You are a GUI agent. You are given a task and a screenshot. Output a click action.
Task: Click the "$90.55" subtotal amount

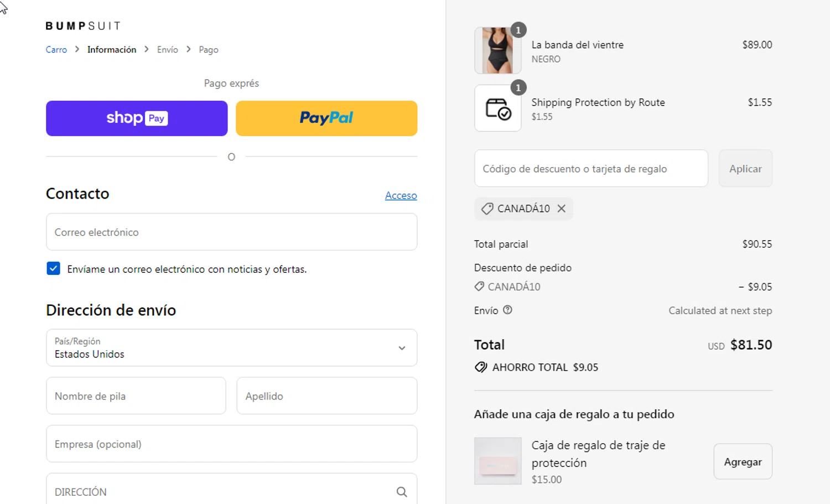(x=757, y=244)
